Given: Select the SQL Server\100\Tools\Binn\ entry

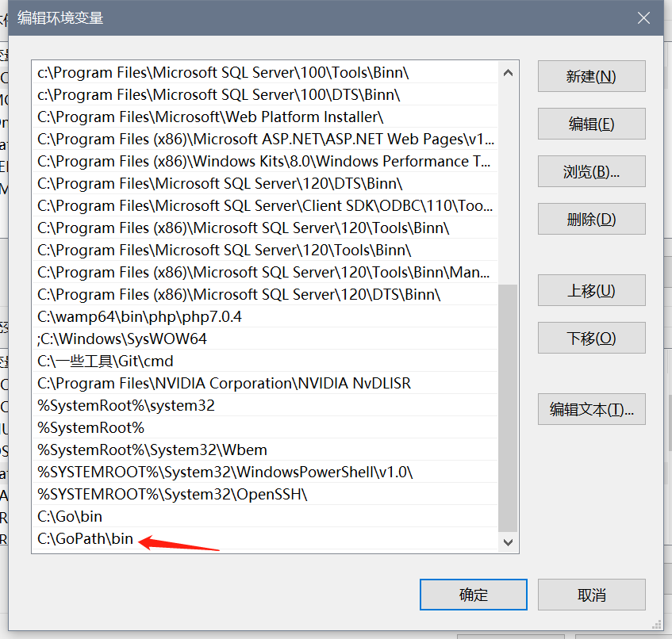Looking at the screenshot, I should click(x=265, y=72).
